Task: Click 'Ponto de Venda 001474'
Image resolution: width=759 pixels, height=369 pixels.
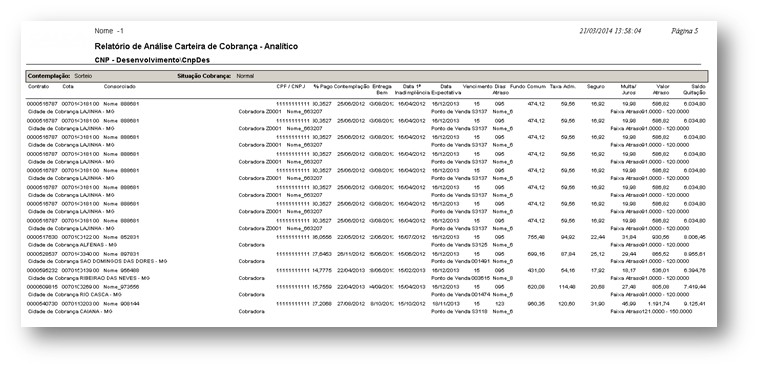Action: click(x=461, y=294)
